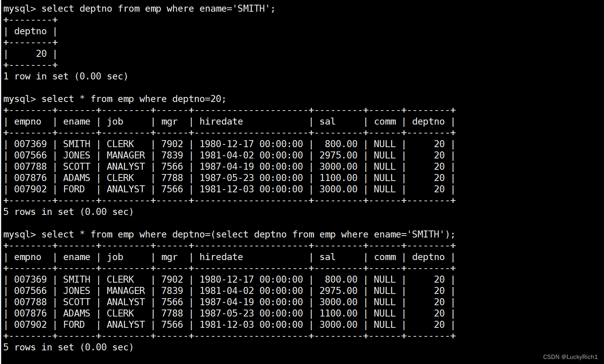Click the '1 row in set' message
The width and height of the screenshot is (604, 364).
point(65,76)
